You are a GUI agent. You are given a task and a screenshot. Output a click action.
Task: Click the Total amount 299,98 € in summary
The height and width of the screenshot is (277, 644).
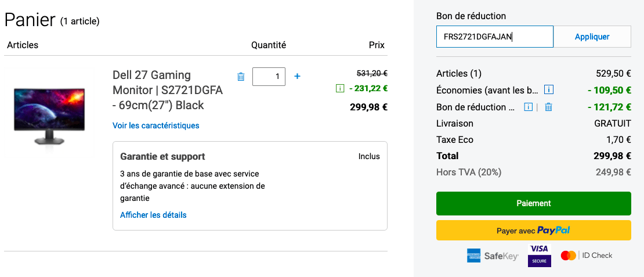tap(612, 156)
